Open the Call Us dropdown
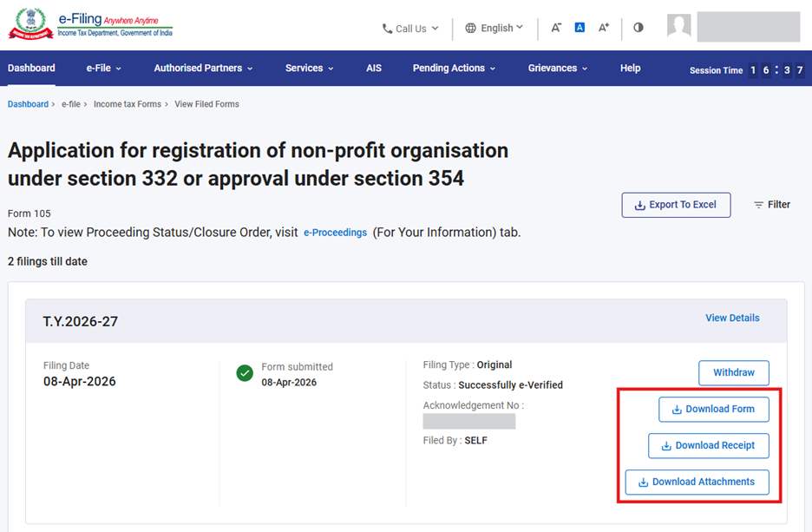This screenshot has height=532, width=812. tap(410, 29)
